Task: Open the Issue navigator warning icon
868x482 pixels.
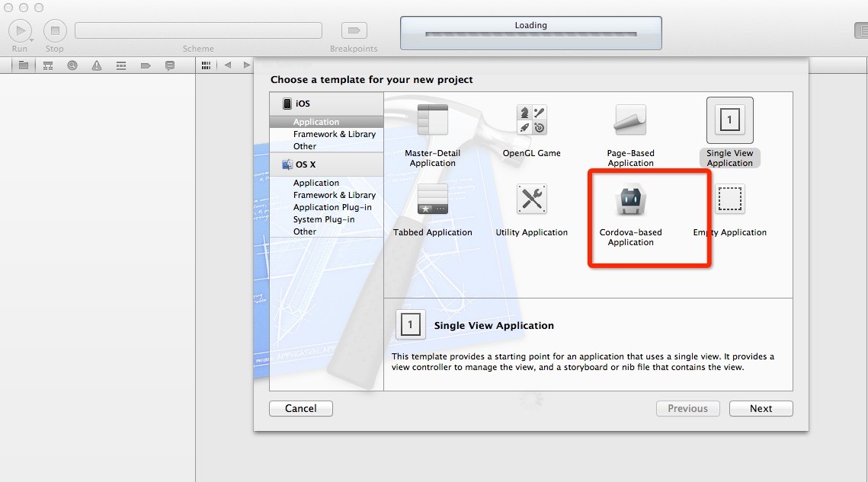Action: point(97,65)
